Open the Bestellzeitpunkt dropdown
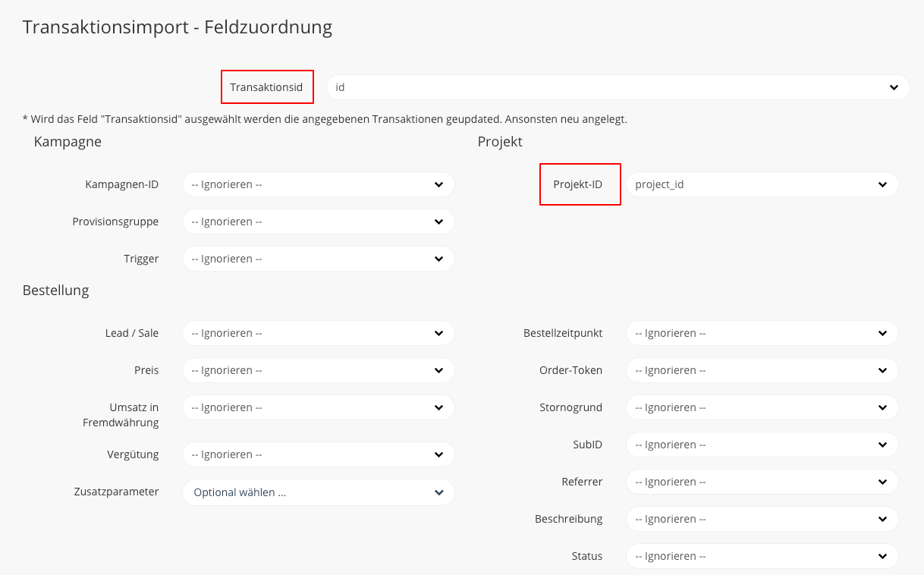The image size is (924, 575). [762, 333]
